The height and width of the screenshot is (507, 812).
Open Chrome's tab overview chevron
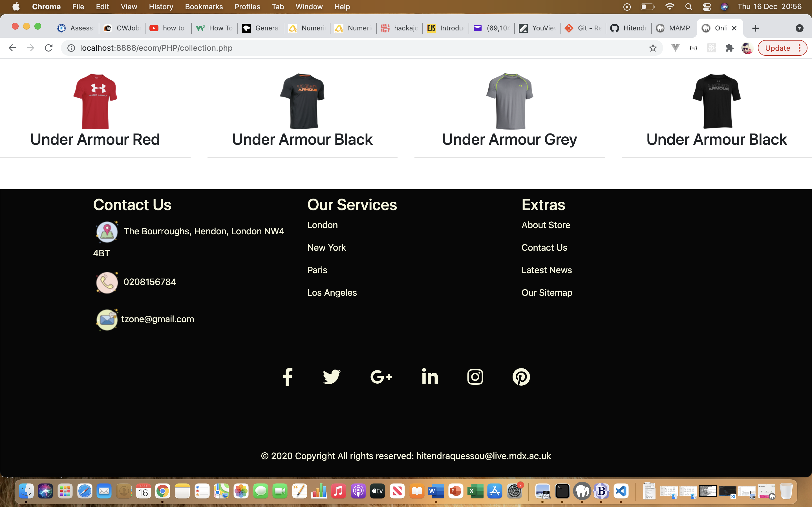coord(800,28)
